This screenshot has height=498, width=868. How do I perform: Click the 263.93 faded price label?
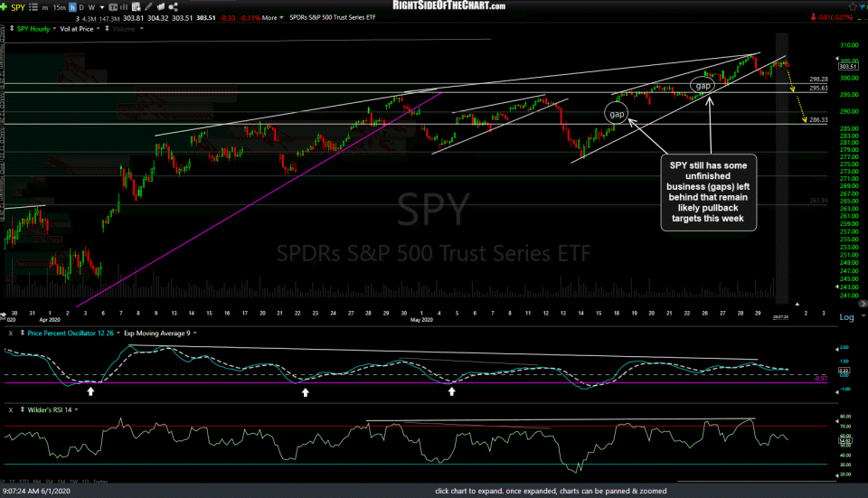pyautogui.click(x=818, y=201)
